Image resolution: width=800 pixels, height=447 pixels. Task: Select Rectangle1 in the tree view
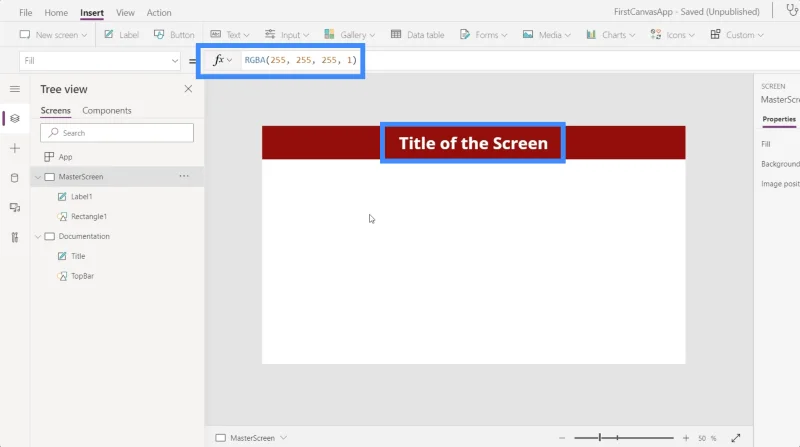tap(89, 216)
